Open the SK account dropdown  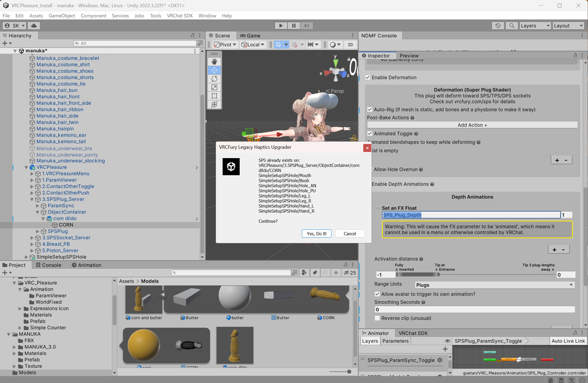click(14, 26)
